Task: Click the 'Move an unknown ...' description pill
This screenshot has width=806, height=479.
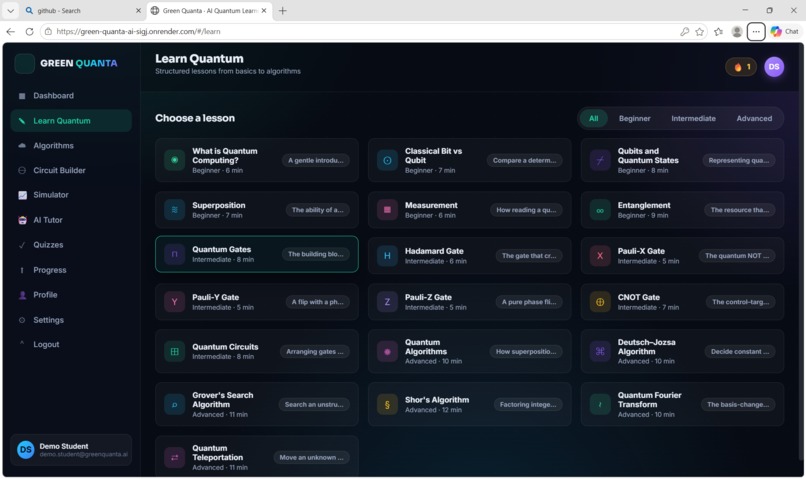Action: (312, 457)
